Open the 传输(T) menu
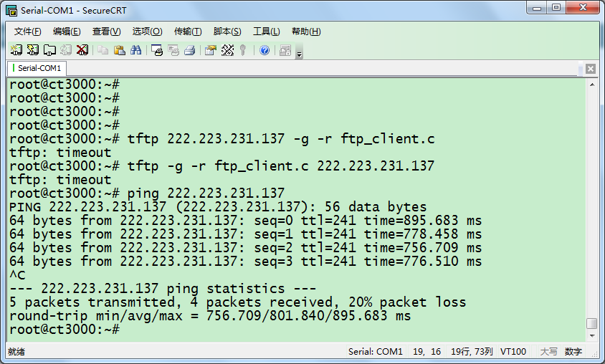Screen dimensions: 605x364 coord(188,32)
